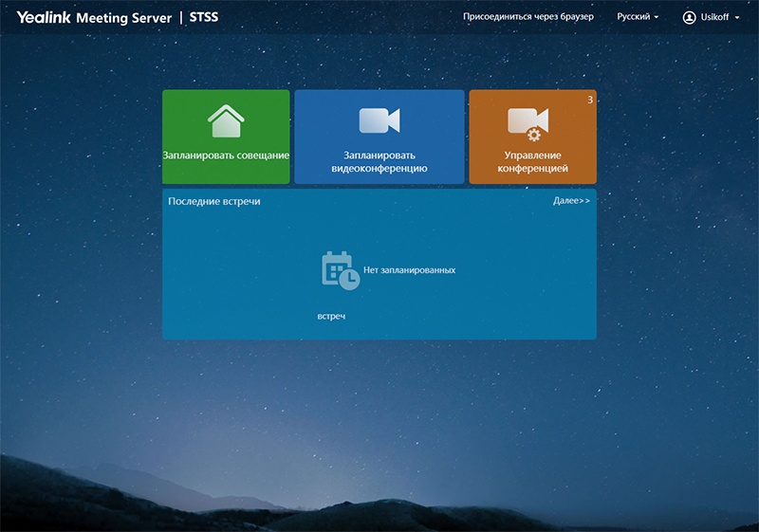Click the calendar clock icon in meetings panel
Viewport: 759px width, 532px height.
[341, 270]
